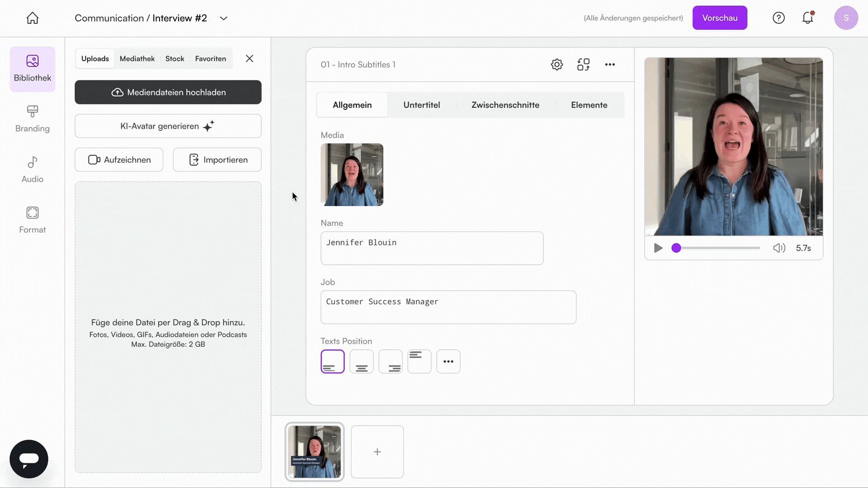The width and height of the screenshot is (868, 488).
Task: Open notifications bell icon
Action: coord(808,18)
